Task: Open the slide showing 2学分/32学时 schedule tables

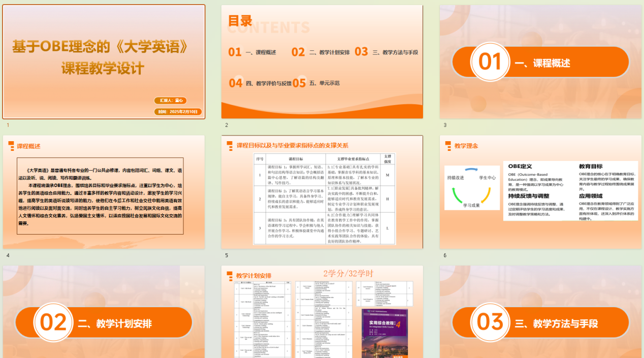Action: click(x=322, y=312)
